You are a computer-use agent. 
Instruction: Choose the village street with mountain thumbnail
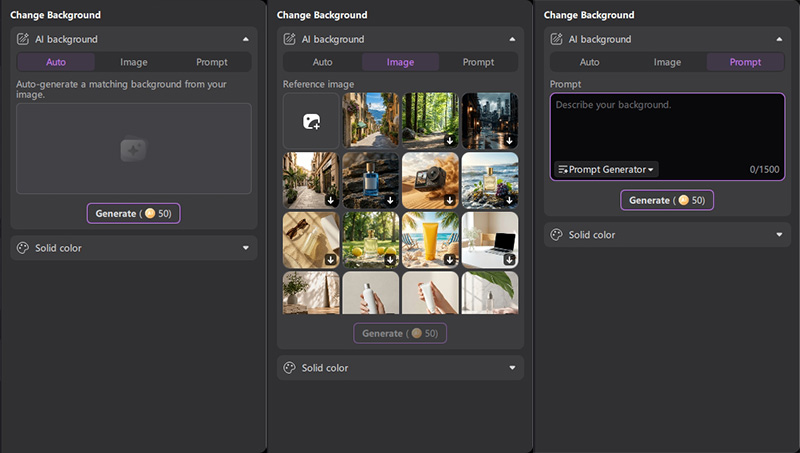tap(371, 121)
